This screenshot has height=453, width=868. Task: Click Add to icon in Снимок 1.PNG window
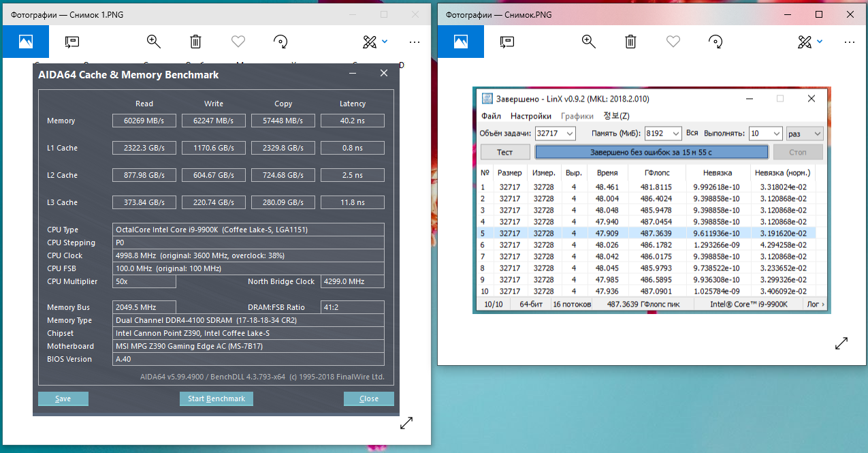(x=71, y=42)
